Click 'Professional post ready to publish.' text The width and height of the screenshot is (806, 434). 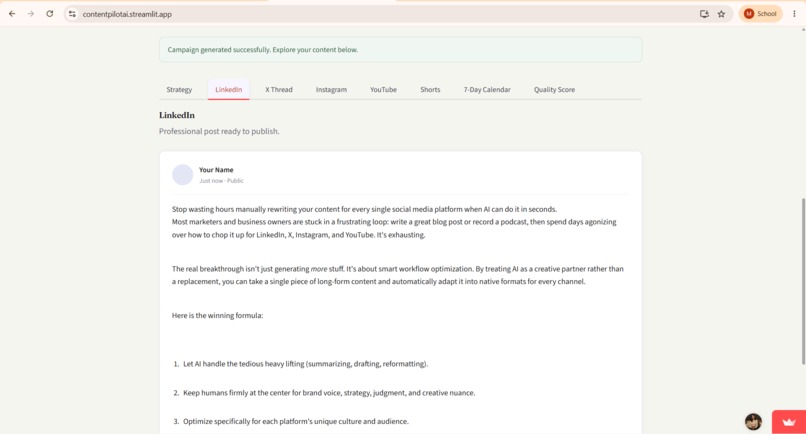pos(219,131)
